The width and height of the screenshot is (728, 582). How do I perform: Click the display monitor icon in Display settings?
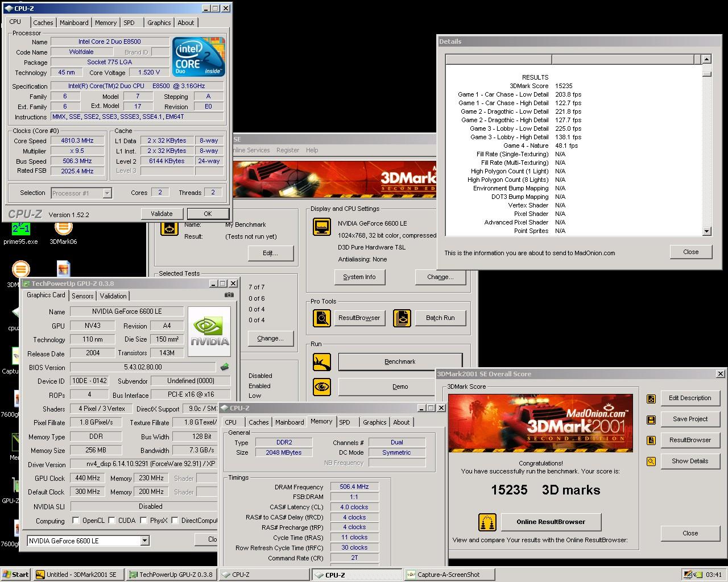tap(322, 227)
